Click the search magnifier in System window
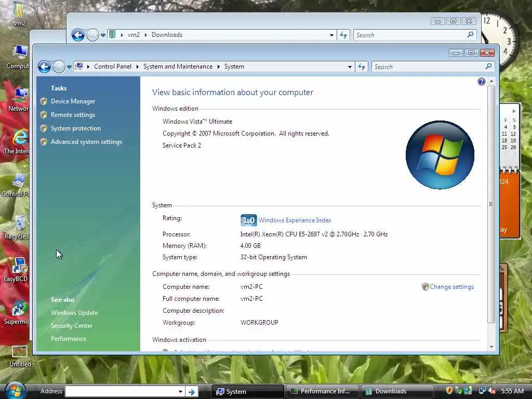The width and height of the screenshot is (532, 399). point(488,66)
